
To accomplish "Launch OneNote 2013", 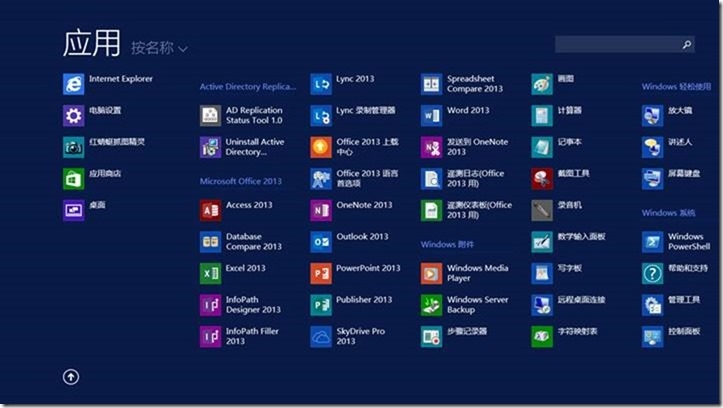I will [351, 210].
